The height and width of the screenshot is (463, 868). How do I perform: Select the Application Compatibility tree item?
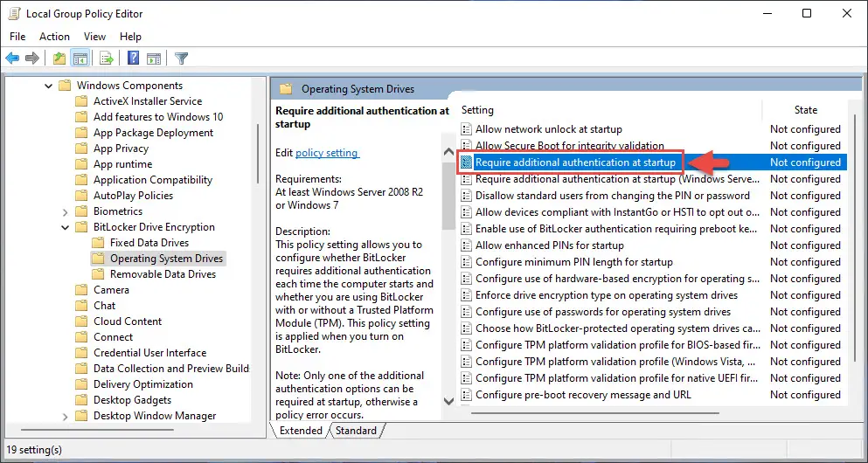[153, 180]
